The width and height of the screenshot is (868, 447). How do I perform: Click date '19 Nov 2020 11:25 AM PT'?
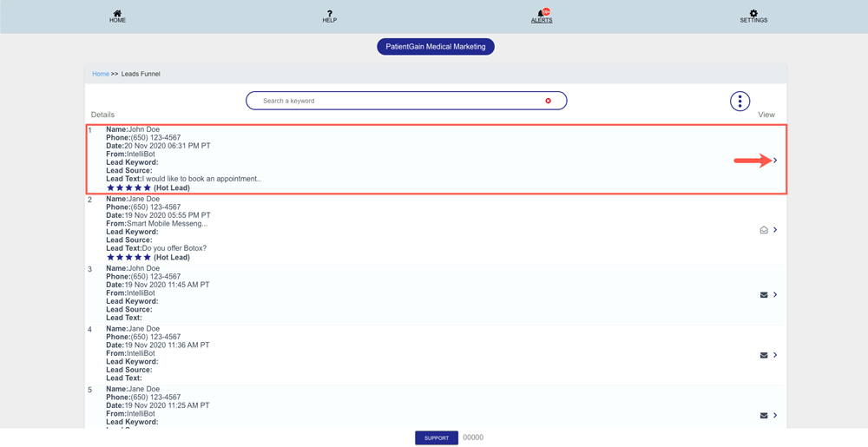click(167, 405)
